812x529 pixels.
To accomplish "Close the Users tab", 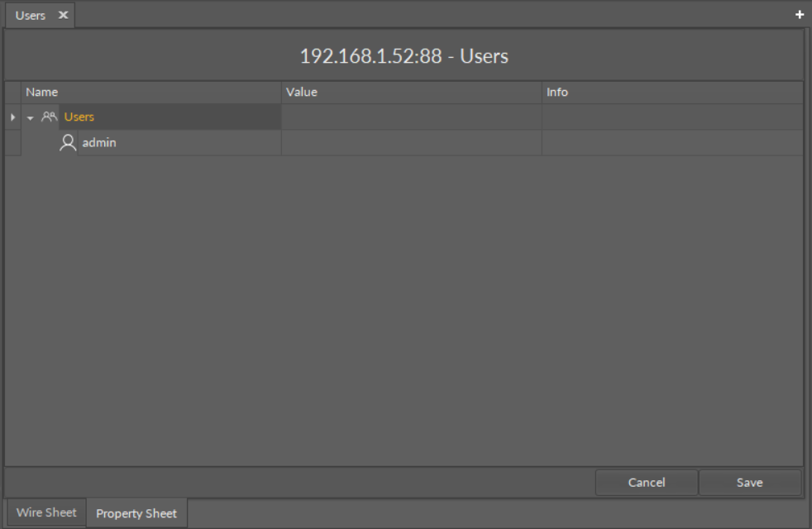I will [x=63, y=16].
